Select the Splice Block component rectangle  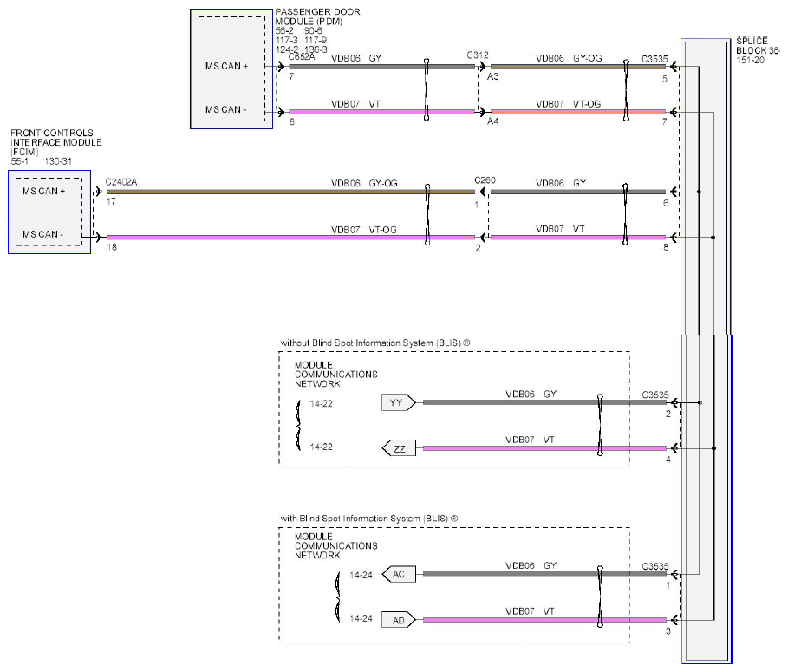pyautogui.click(x=707, y=351)
